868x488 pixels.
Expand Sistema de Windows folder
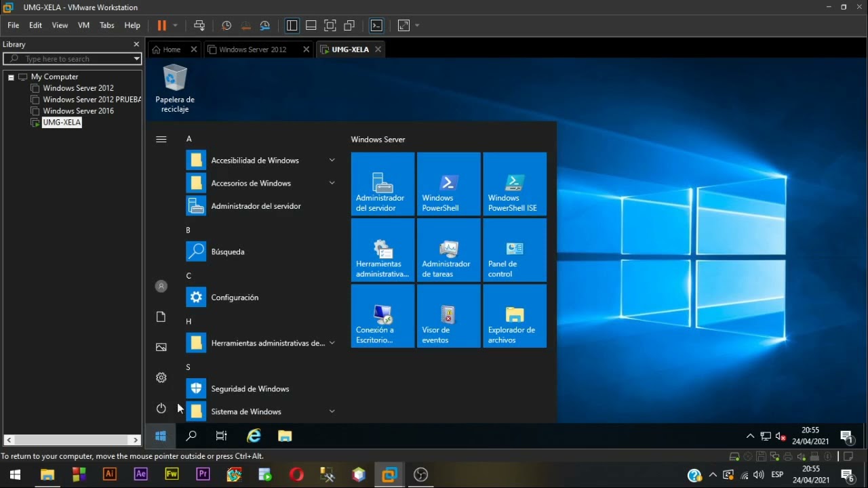[260, 412]
